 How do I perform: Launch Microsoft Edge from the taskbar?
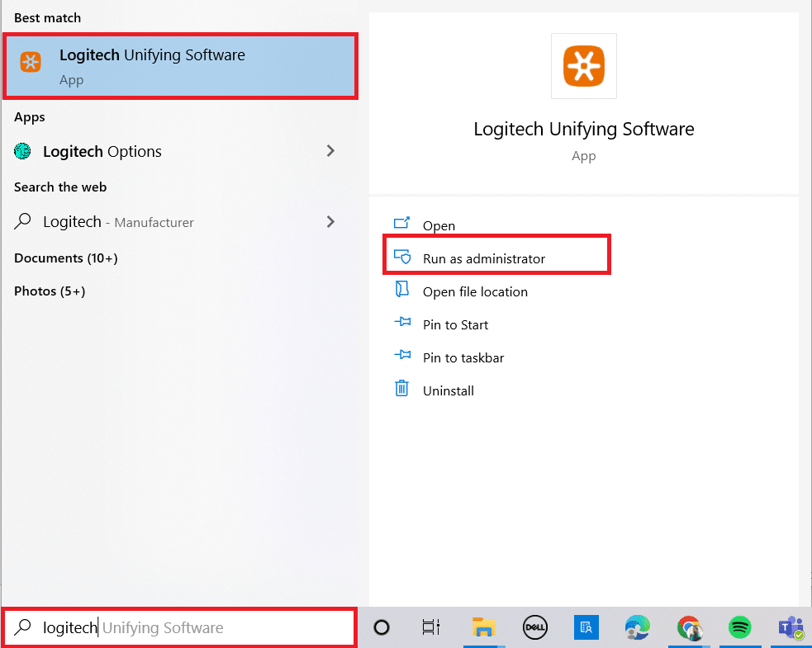point(638,627)
